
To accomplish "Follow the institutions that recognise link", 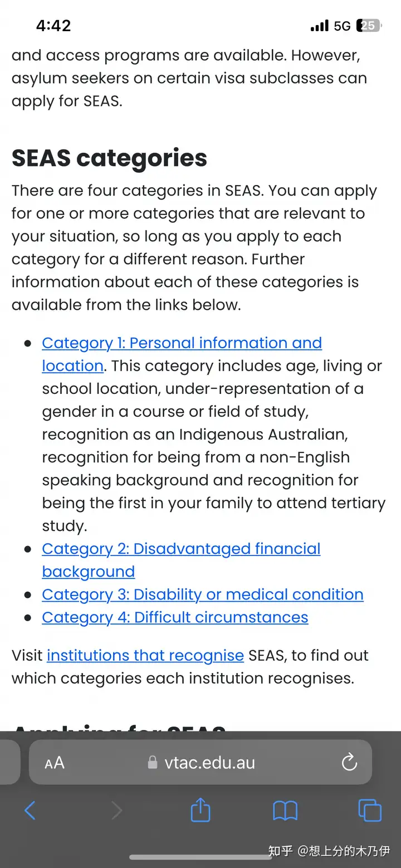I will pyautogui.click(x=145, y=655).
